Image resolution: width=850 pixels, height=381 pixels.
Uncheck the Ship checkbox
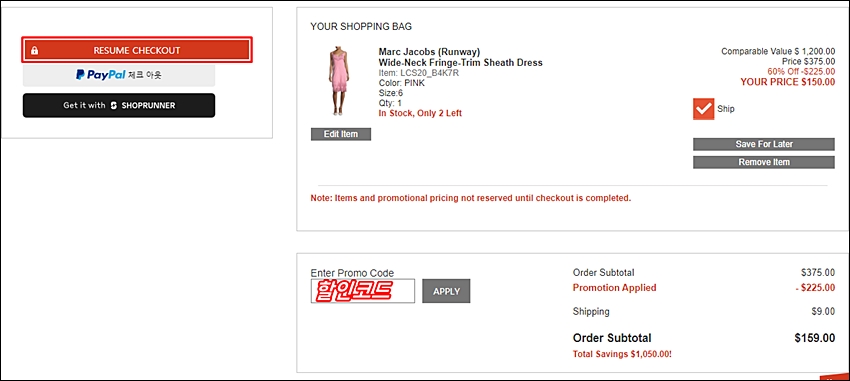(704, 109)
